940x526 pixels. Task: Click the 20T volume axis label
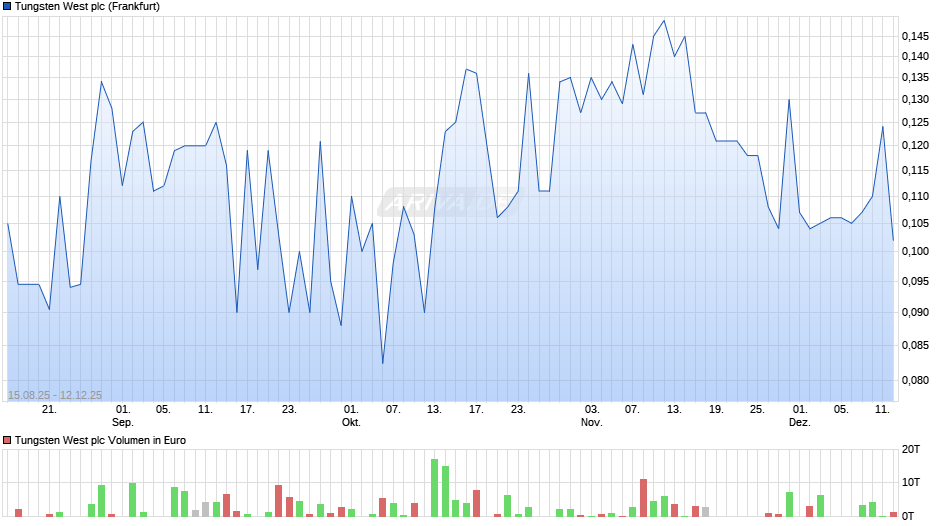pos(911,449)
